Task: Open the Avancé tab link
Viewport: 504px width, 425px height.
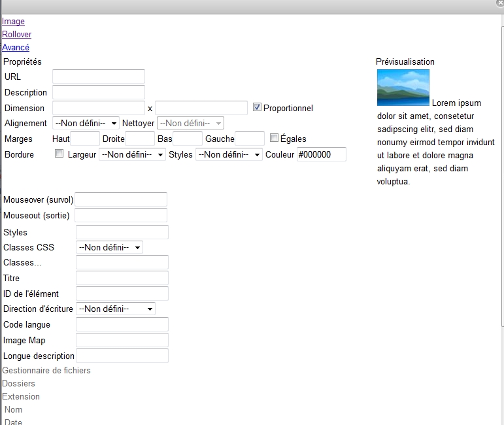Action: [16, 47]
